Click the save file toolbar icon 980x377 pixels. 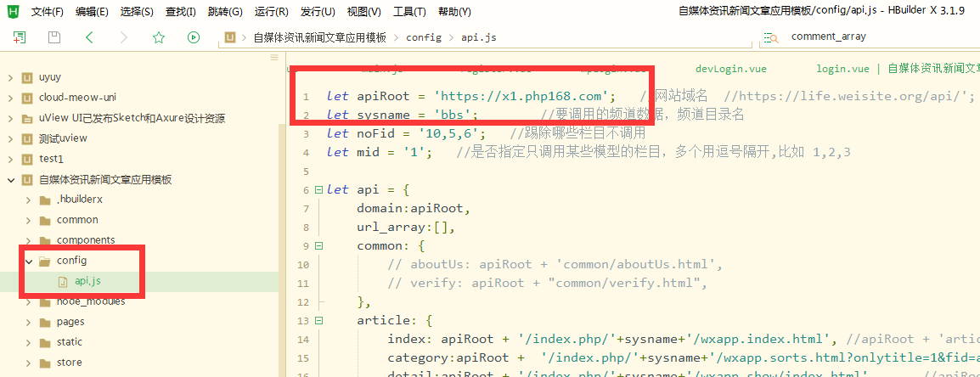click(x=54, y=37)
